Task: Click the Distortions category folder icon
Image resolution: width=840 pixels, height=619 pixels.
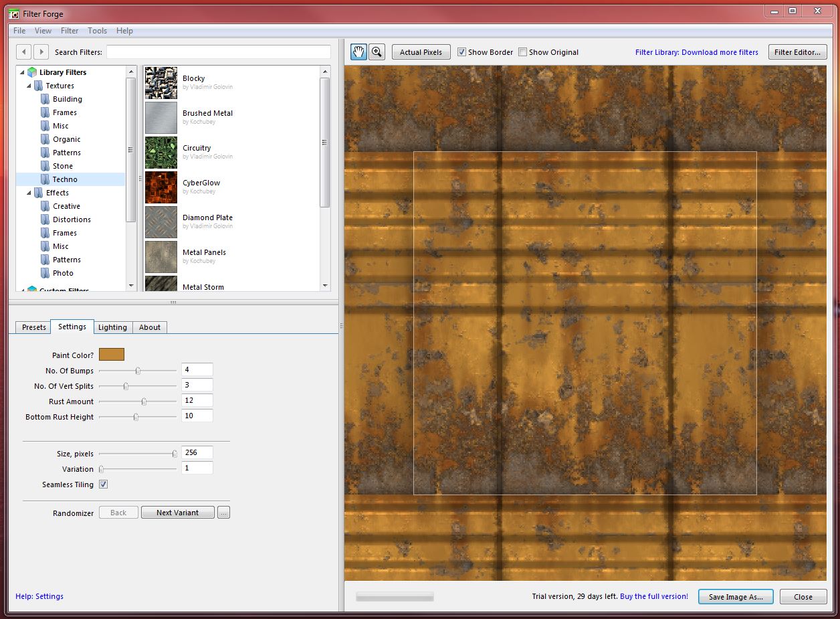Action: [x=45, y=219]
